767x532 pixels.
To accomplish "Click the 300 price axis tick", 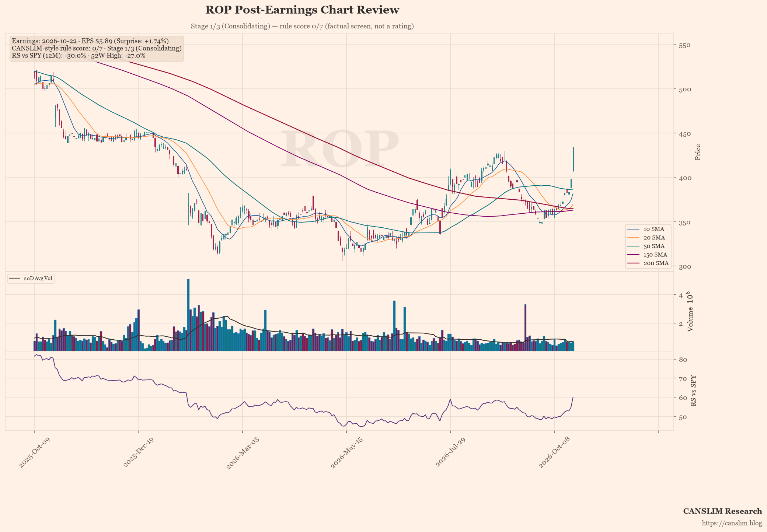I will [684, 267].
